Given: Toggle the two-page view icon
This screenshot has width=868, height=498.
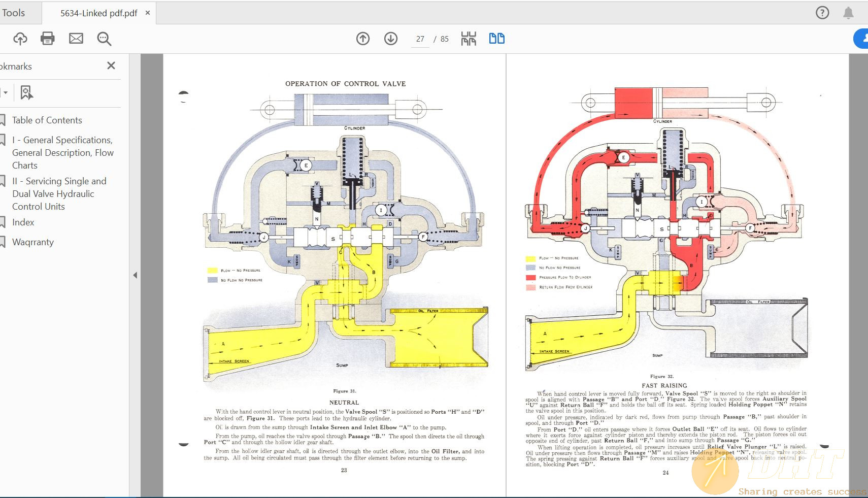Looking at the screenshot, I should click(496, 39).
